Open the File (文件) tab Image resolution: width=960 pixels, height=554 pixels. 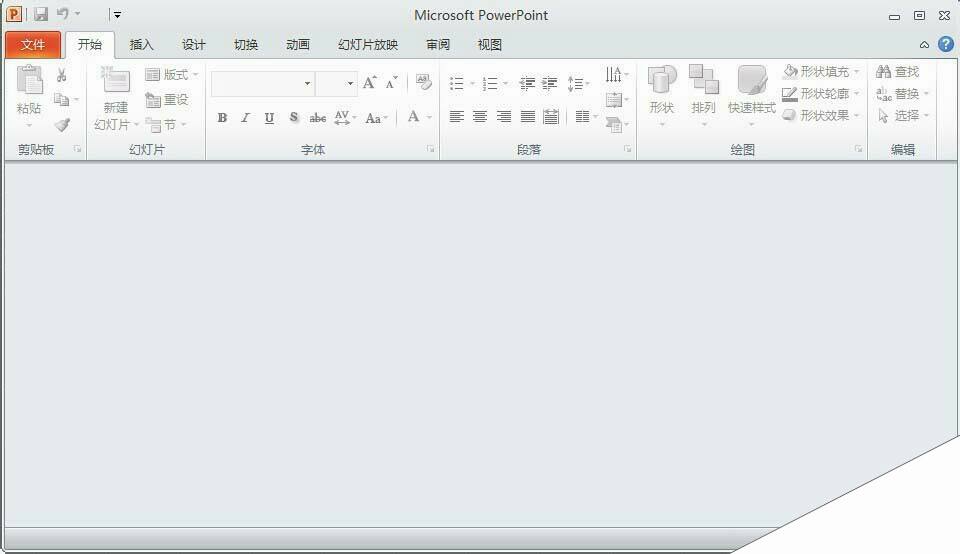33,45
